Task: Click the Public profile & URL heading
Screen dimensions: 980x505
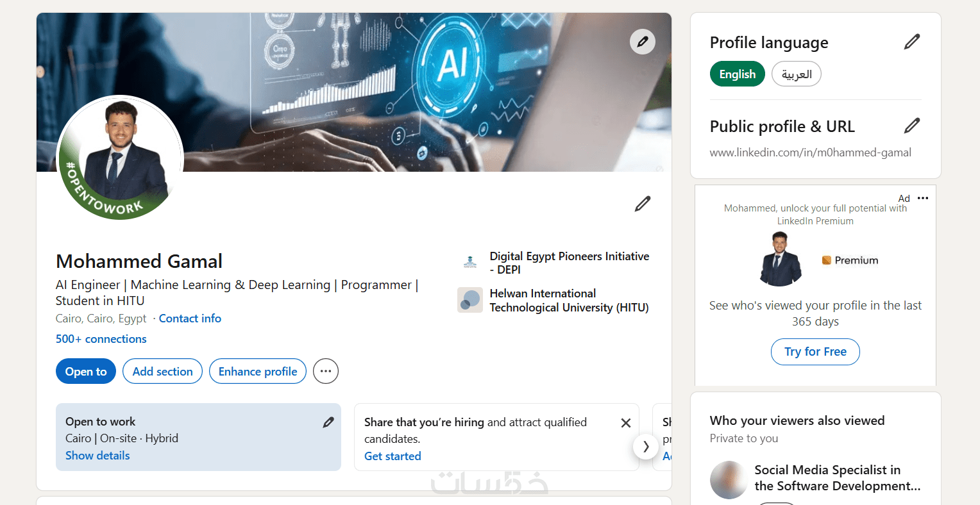Action: tap(782, 126)
